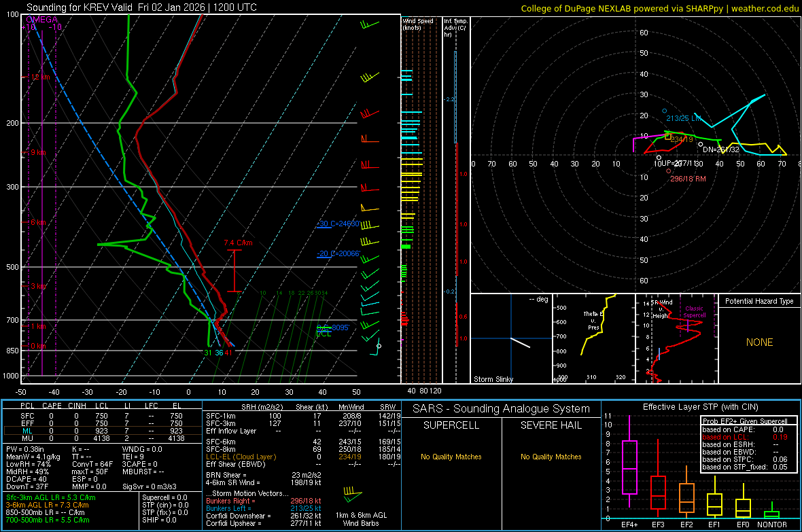Click the surface temperature value 41
Image resolution: width=802 pixels, height=532 pixels.
[228, 353]
